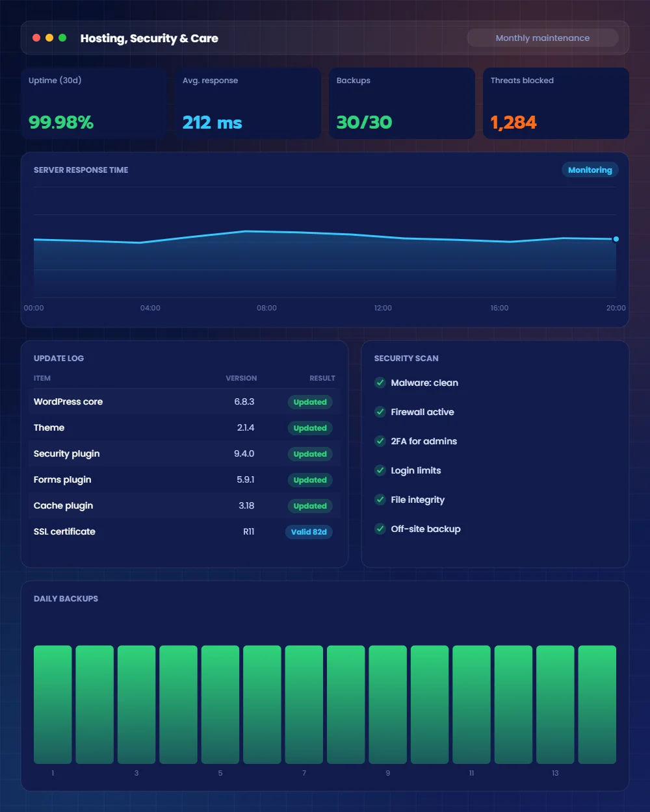Screen dimensions: 650x812
Task: Click the 99.98% uptime value
Action: coord(61,122)
